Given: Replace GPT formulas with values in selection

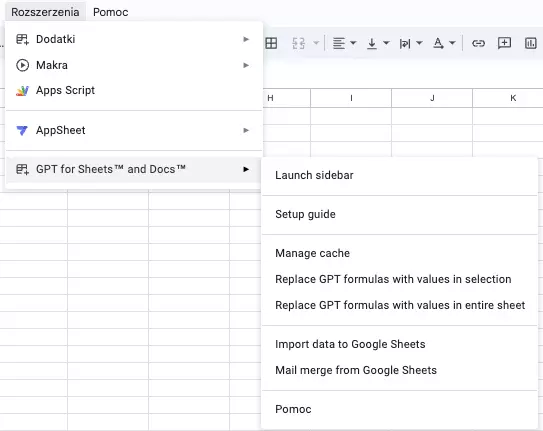Looking at the screenshot, I should coord(399,279).
